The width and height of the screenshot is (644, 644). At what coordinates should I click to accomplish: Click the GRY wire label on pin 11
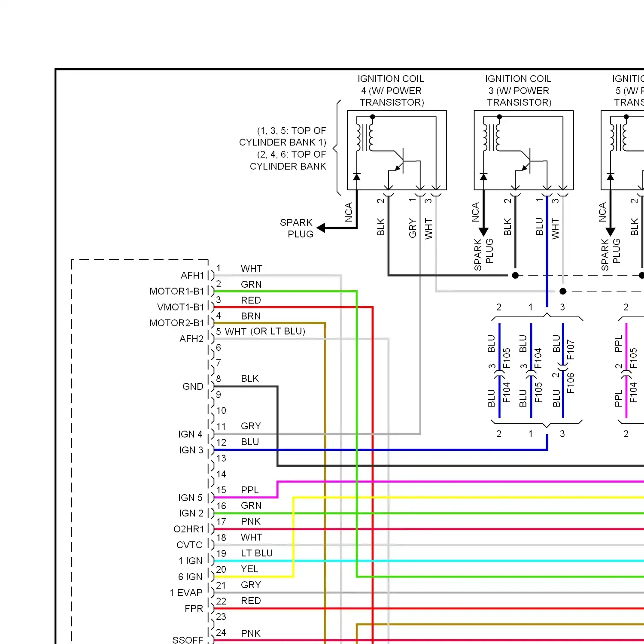pos(251,426)
